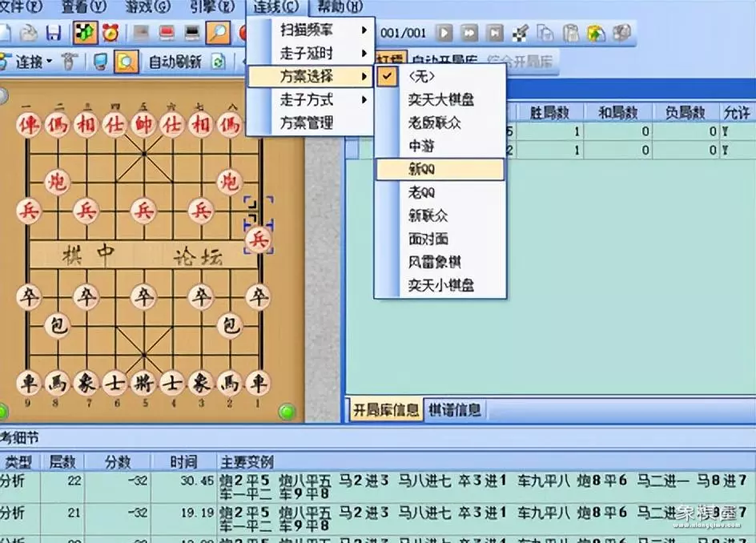Viewport: 756px width, 543px height.
Task: Click the alarm clock timer icon
Action: coord(110,33)
